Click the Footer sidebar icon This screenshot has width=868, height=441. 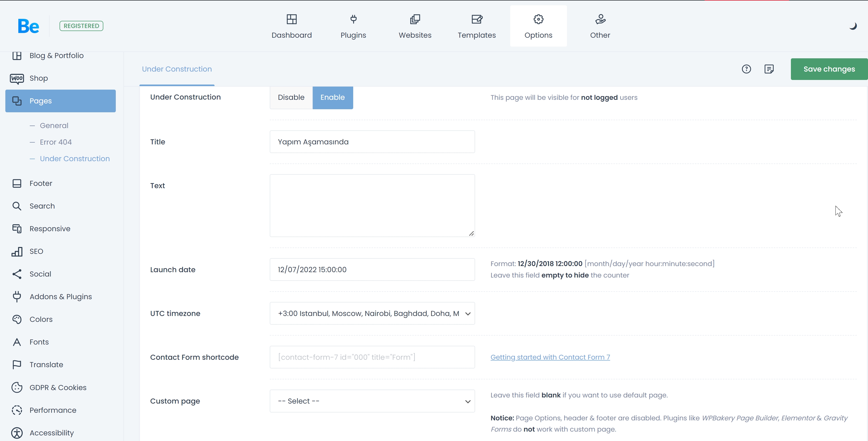coord(17,183)
